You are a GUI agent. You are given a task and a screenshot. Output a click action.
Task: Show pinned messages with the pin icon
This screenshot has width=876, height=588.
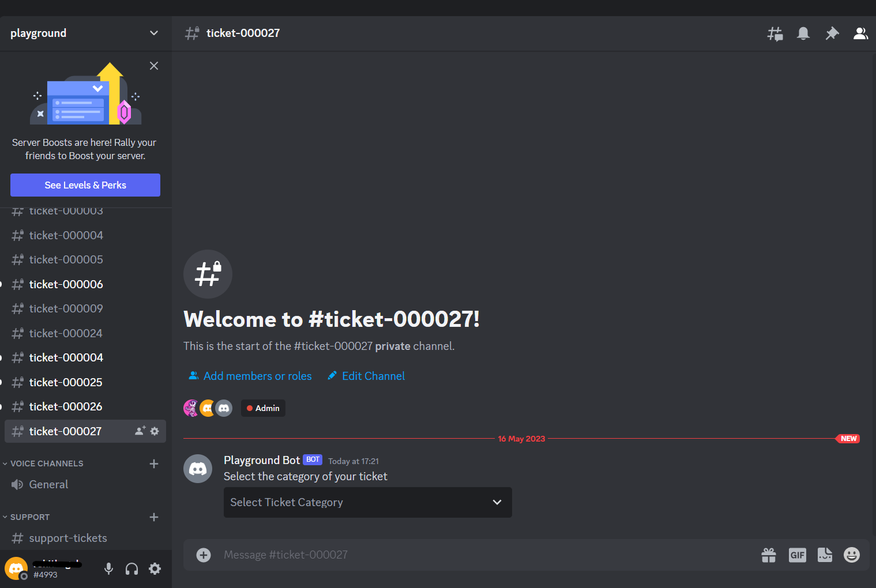[832, 33]
